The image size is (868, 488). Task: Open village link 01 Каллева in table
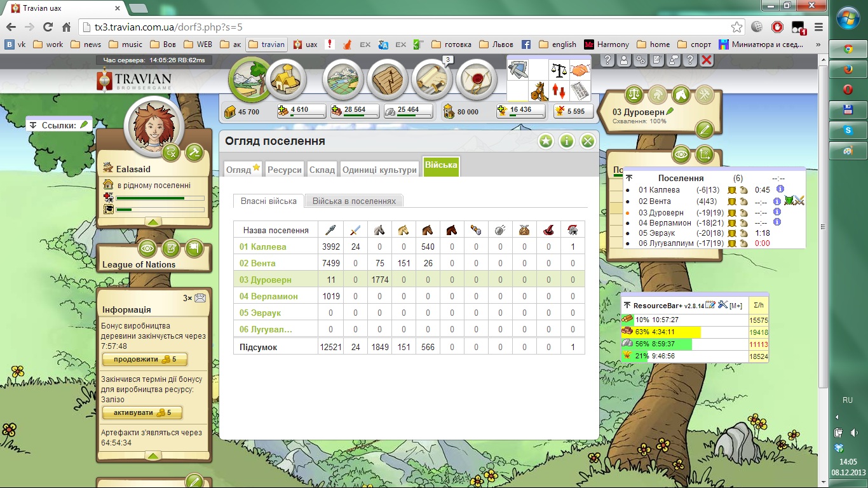point(263,247)
